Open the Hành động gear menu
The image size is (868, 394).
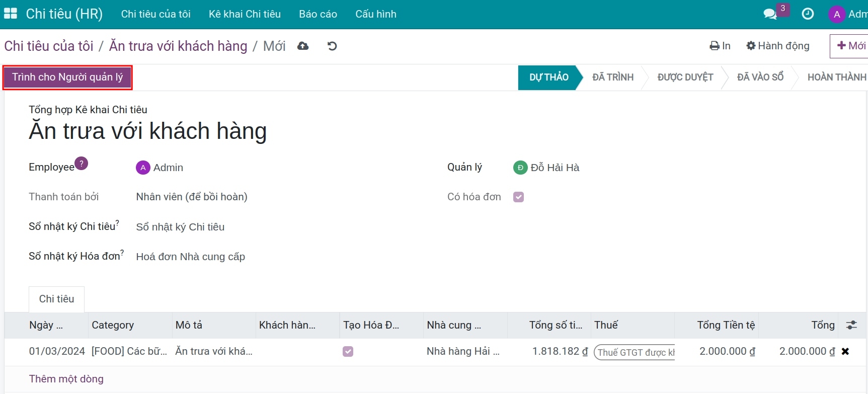(778, 46)
